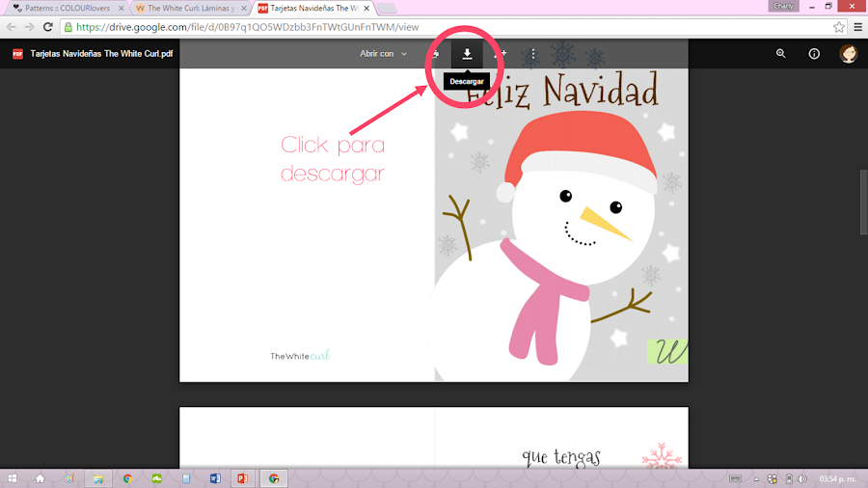Click the zoom magnifier icon
This screenshot has height=488, width=868.
pyautogui.click(x=780, y=54)
